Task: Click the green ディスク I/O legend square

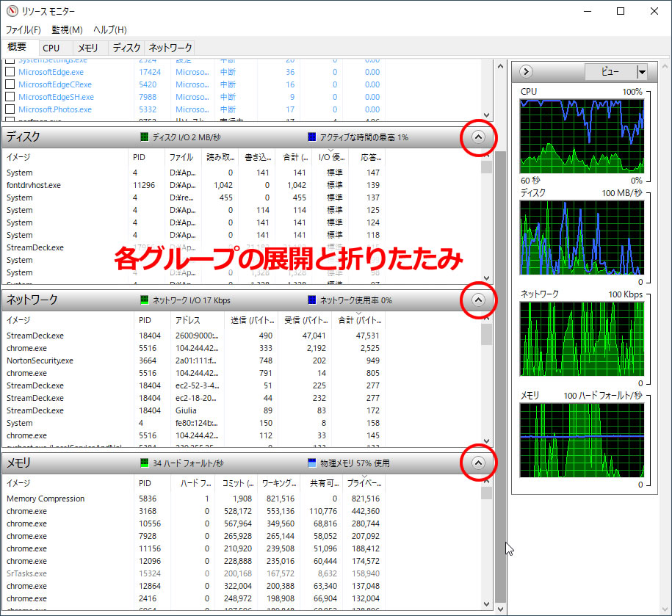Action: [145, 137]
